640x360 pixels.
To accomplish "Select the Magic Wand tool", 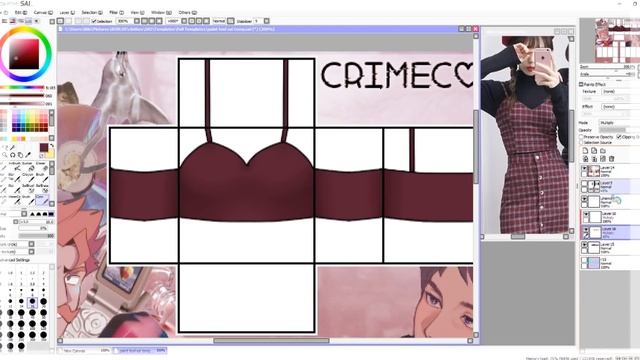I will pyautogui.click(x=13, y=147).
